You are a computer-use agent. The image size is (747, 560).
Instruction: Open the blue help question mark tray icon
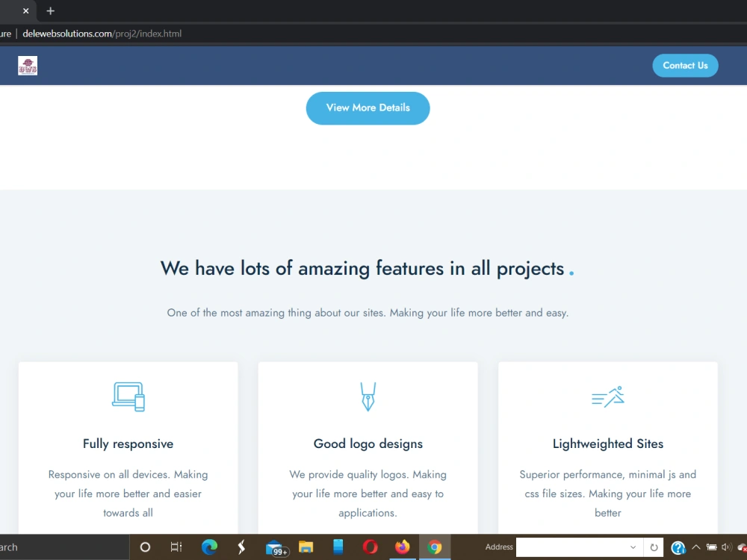[x=678, y=547]
